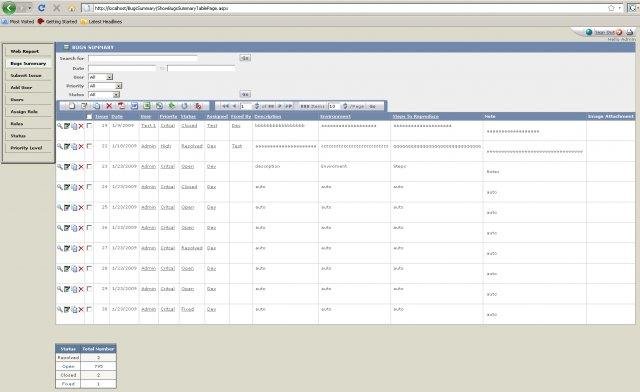View the Test 1 bug with magnifier icon
Viewport: 640px width, 392px height.
pyautogui.click(x=60, y=126)
